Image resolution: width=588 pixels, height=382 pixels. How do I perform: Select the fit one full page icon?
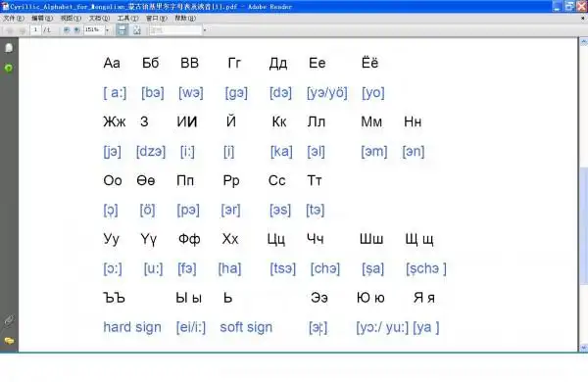pos(137,30)
